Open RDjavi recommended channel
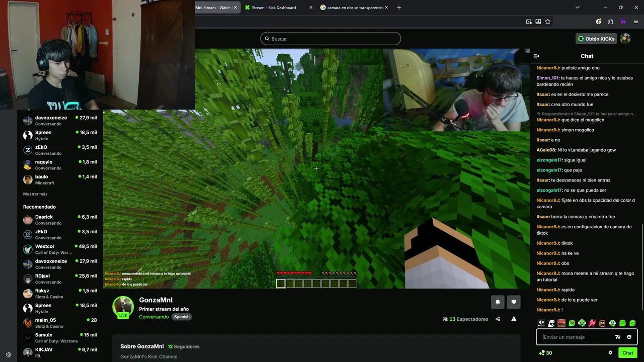The height and width of the screenshot is (362, 644). pyautogui.click(x=59, y=279)
